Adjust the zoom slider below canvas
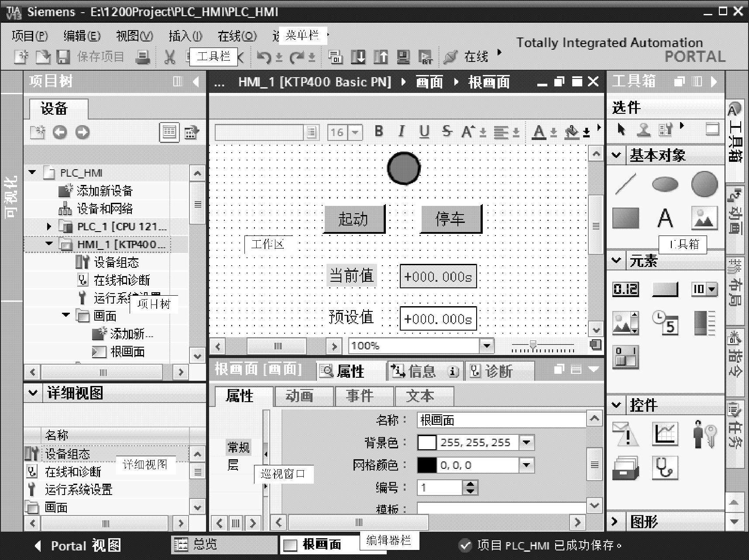This screenshot has width=749, height=560. [533, 345]
